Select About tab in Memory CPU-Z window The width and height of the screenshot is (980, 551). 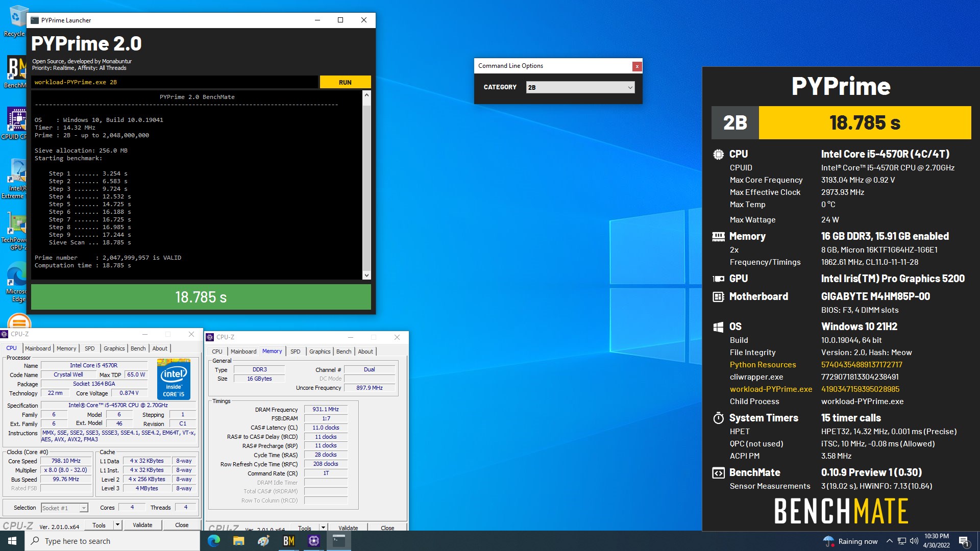coord(365,352)
